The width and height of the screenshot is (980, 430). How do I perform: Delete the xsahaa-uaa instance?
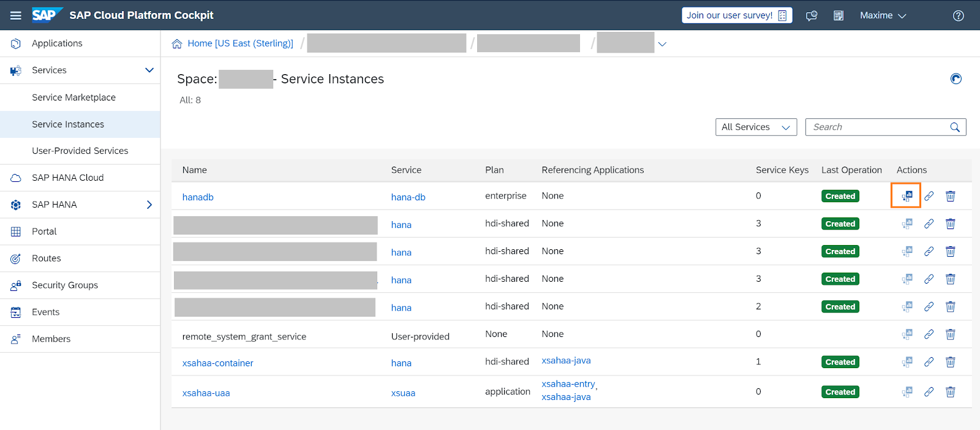[x=951, y=391]
